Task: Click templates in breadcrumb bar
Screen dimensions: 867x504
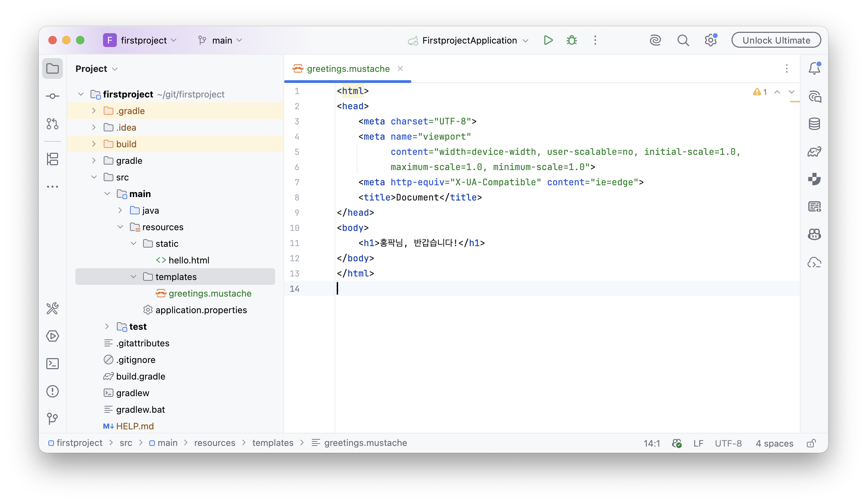Action: [x=273, y=443]
